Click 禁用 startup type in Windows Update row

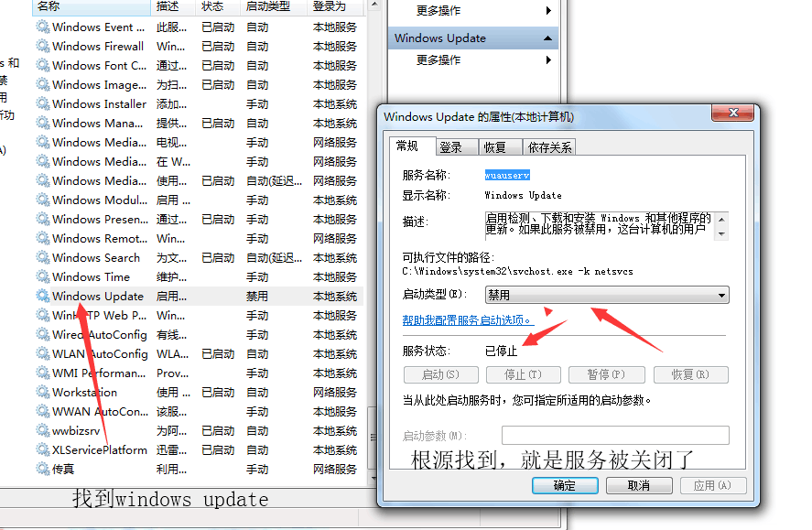tap(257, 296)
